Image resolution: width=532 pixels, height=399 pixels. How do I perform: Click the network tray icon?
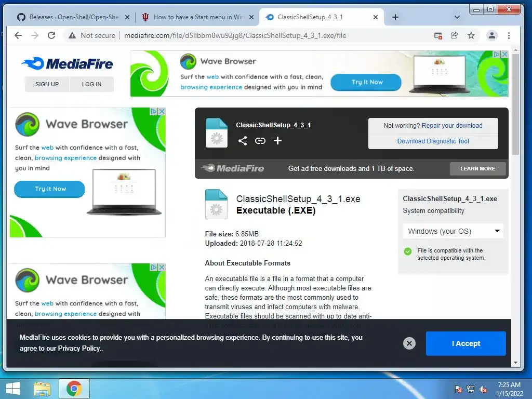coord(471,389)
